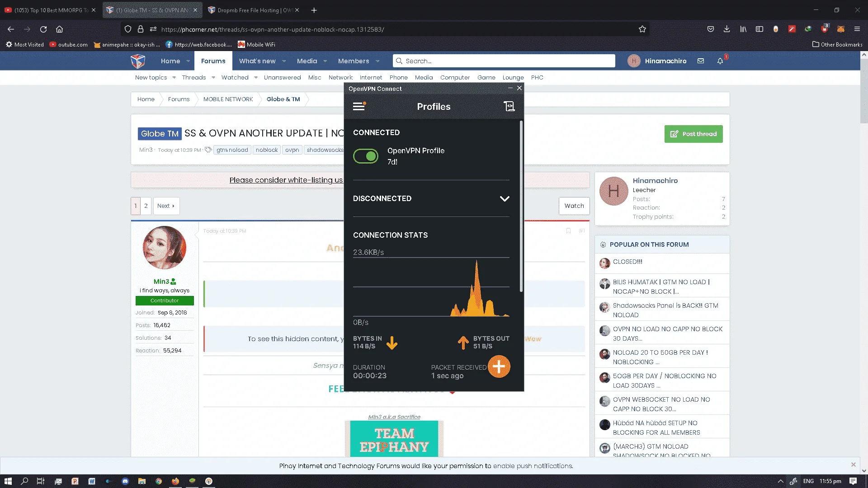Open Firefox downloads panel
The image size is (868, 488).
(x=726, y=29)
